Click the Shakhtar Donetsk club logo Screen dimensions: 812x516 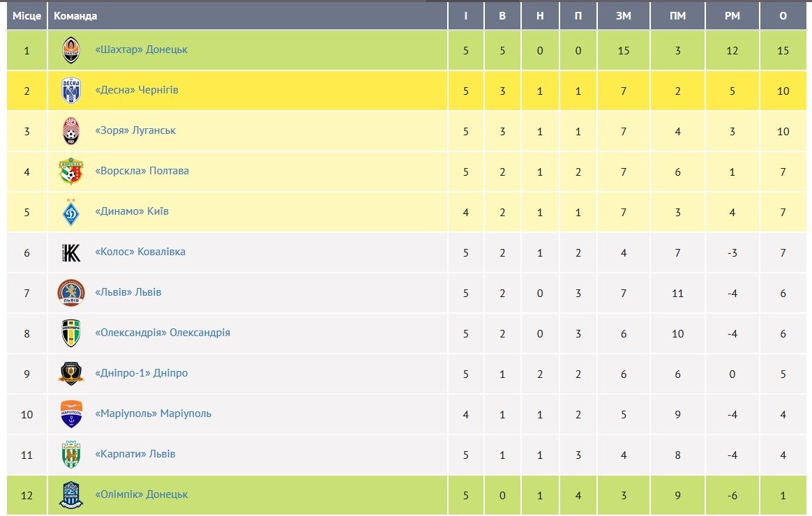point(71,50)
